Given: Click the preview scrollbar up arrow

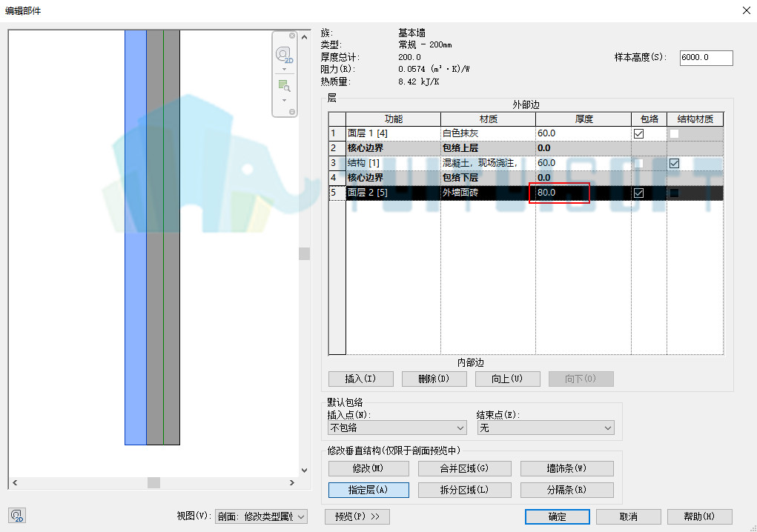Looking at the screenshot, I should tap(304, 37).
